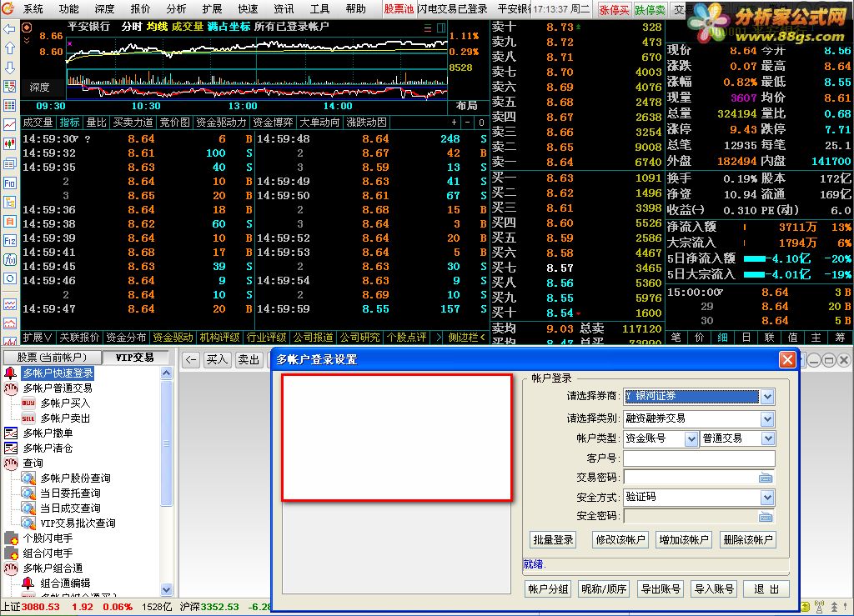This screenshot has height=616, width=854.
Task: Click the layout icon at chart top right
Action: tap(441, 28)
